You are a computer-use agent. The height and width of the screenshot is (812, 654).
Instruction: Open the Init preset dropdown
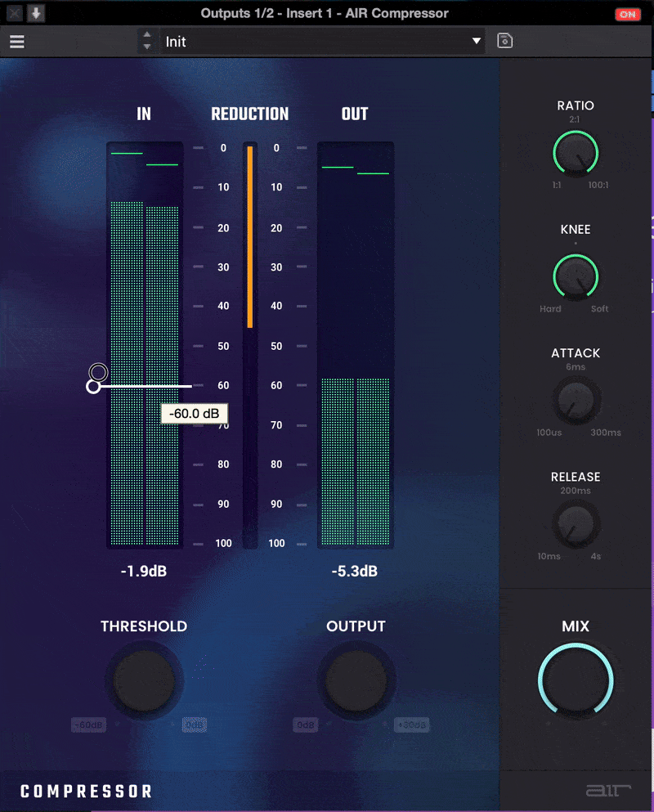click(322, 42)
